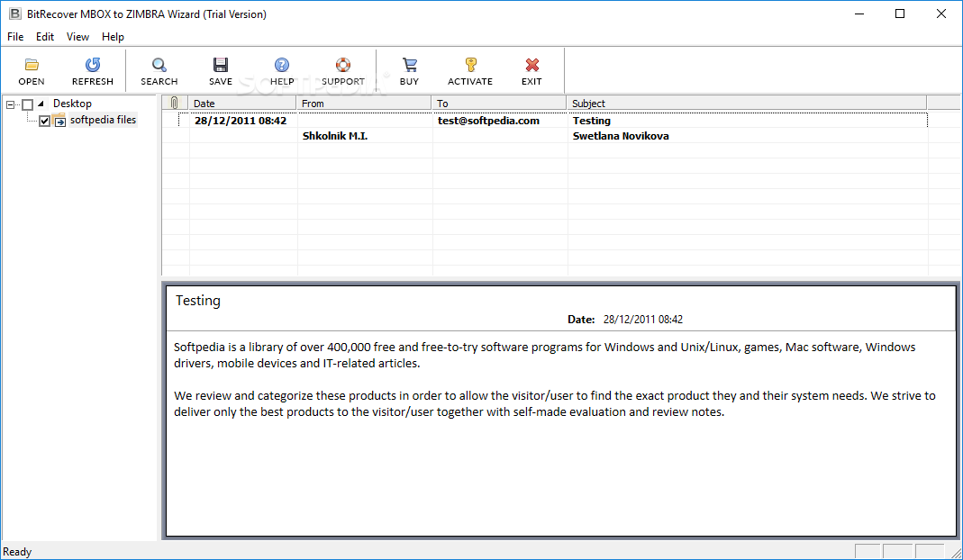
Task: Uncheck the softpedia files checkbox
Action: (44, 121)
